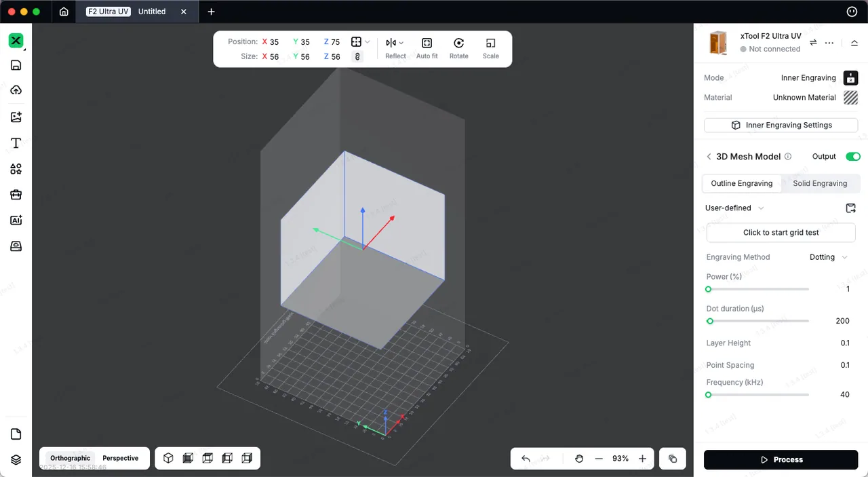Screen dimensions: 868x477
Task: Click the Position X value field
Action: click(x=274, y=42)
